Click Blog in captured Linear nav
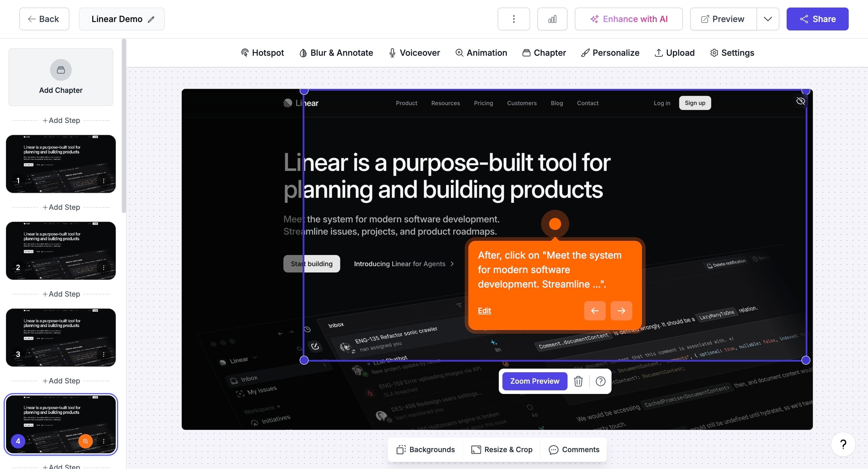This screenshot has height=469, width=868. (x=557, y=103)
